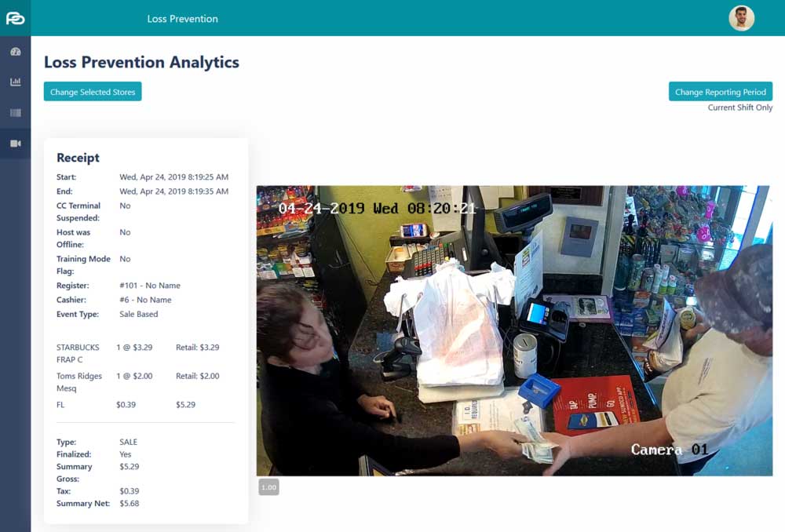Click the Summary Gross $5.29 value
The image size is (785, 532).
130,466
